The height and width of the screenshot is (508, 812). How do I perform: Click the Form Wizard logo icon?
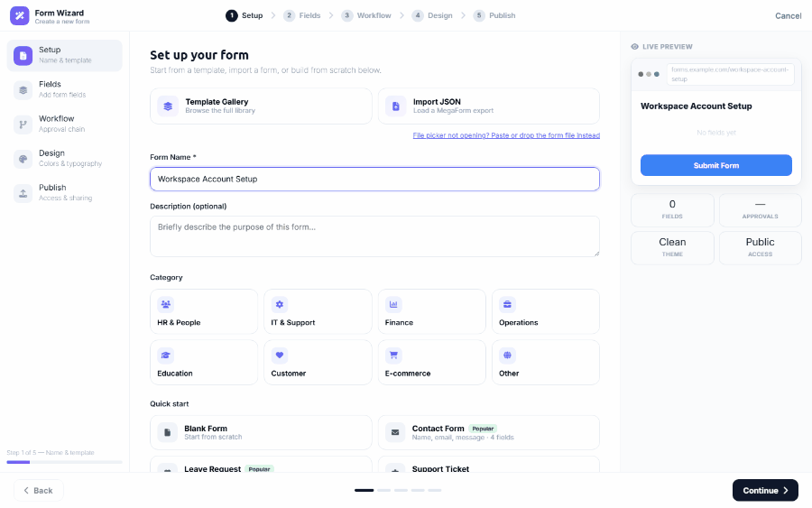[x=20, y=15]
